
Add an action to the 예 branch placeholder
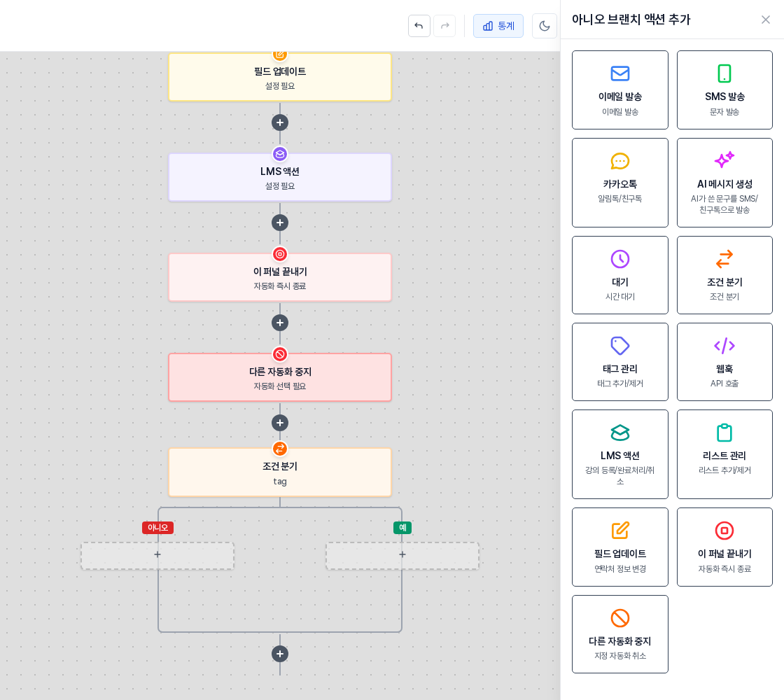[402, 555]
